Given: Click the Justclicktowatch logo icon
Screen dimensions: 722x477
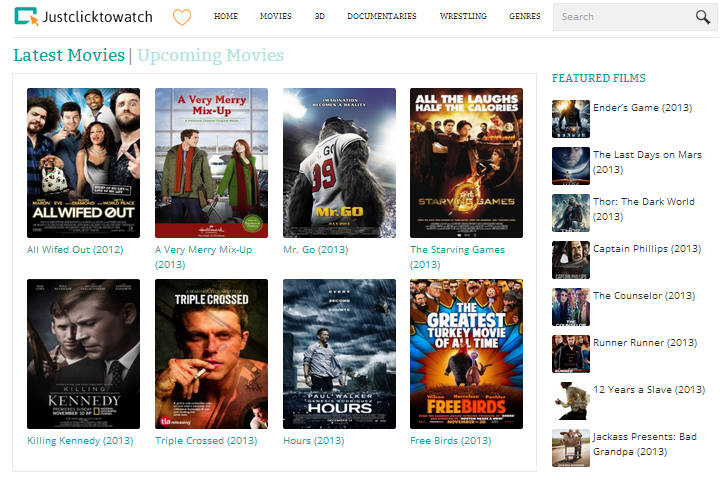Looking at the screenshot, I should (x=26, y=16).
